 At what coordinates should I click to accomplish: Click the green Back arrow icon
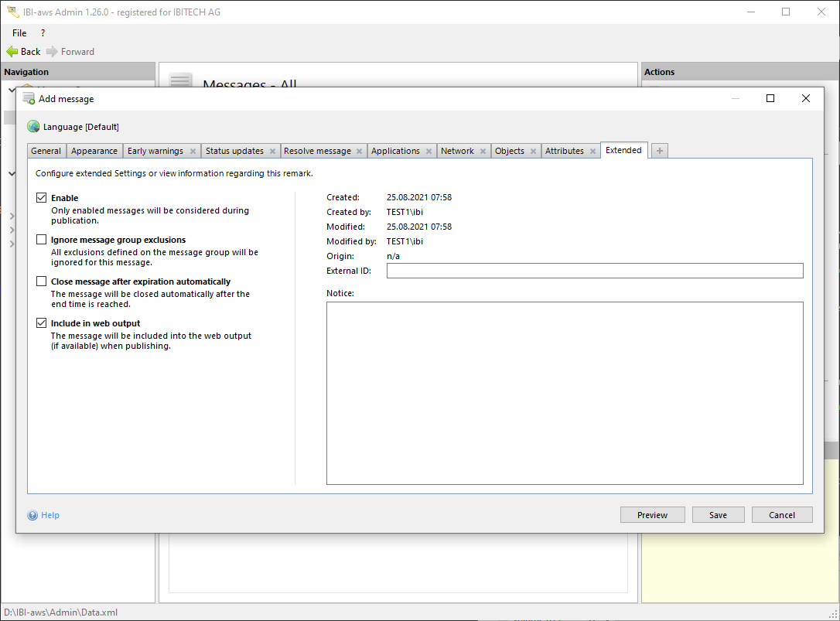click(12, 52)
